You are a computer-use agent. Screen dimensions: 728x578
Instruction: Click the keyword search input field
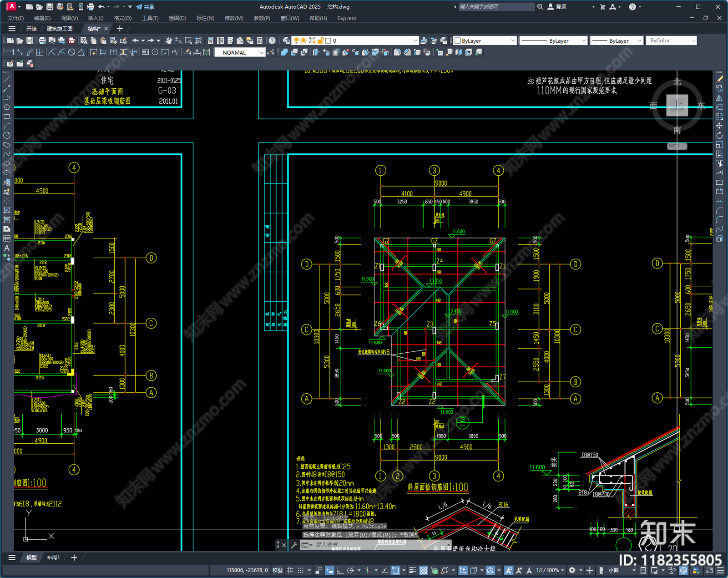[x=496, y=7]
